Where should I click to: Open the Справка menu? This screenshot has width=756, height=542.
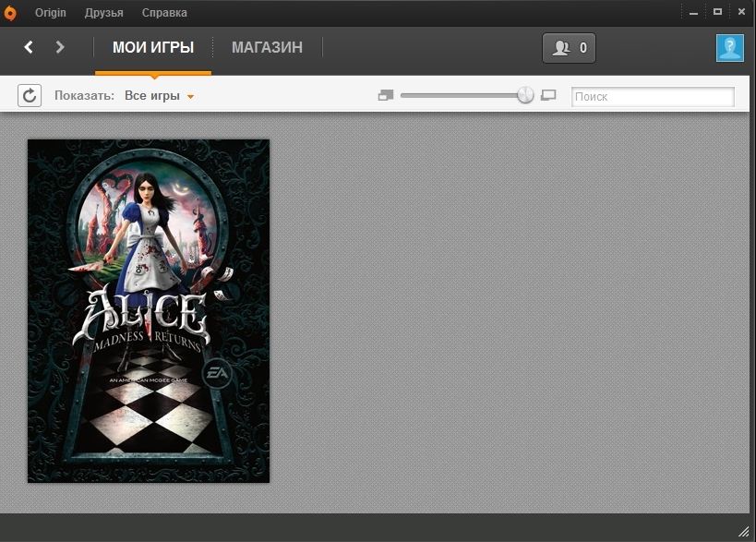(x=164, y=13)
